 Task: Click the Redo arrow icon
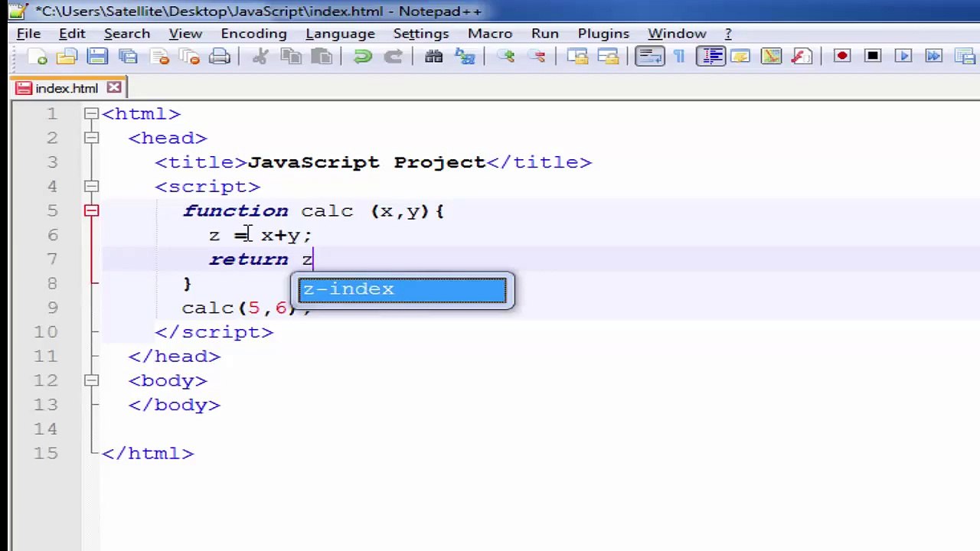pos(393,57)
